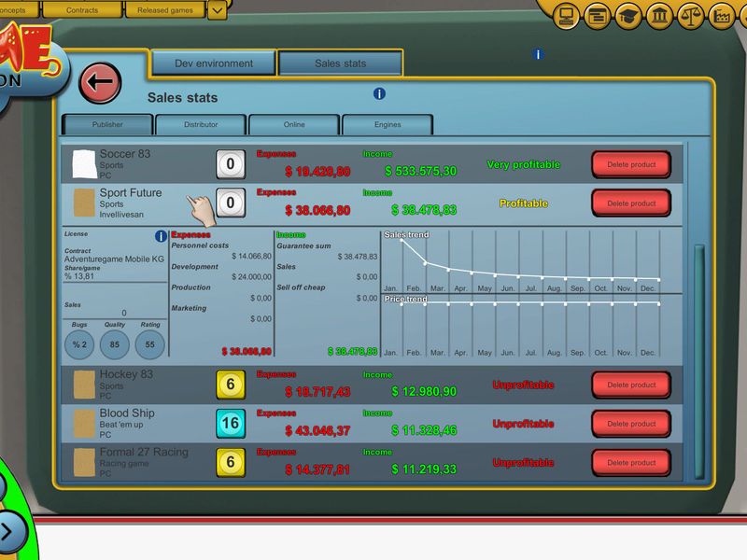The height and width of the screenshot is (560, 747).
Task: Select the Distributor sub-tab
Action: pos(201,125)
